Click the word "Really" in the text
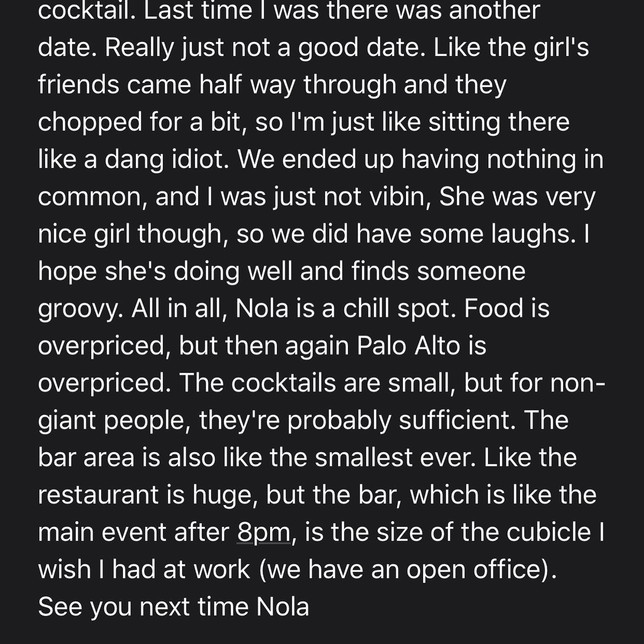Viewport: 644px width, 644px height. click(139, 48)
